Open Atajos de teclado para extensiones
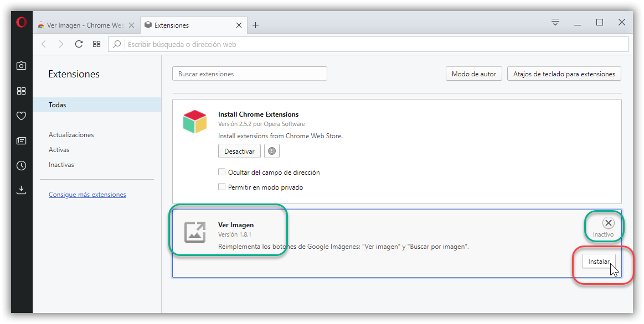644x324 pixels. click(564, 74)
